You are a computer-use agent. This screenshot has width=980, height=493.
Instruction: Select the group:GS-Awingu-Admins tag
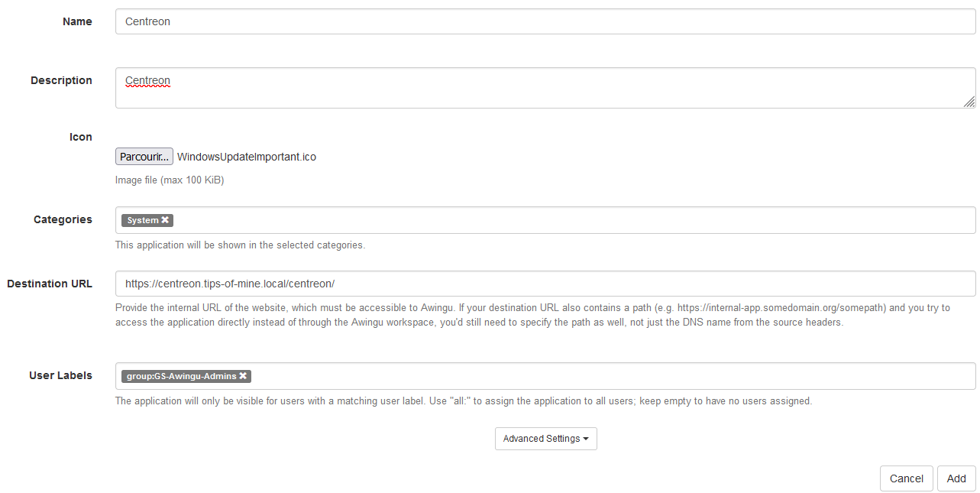tap(182, 376)
